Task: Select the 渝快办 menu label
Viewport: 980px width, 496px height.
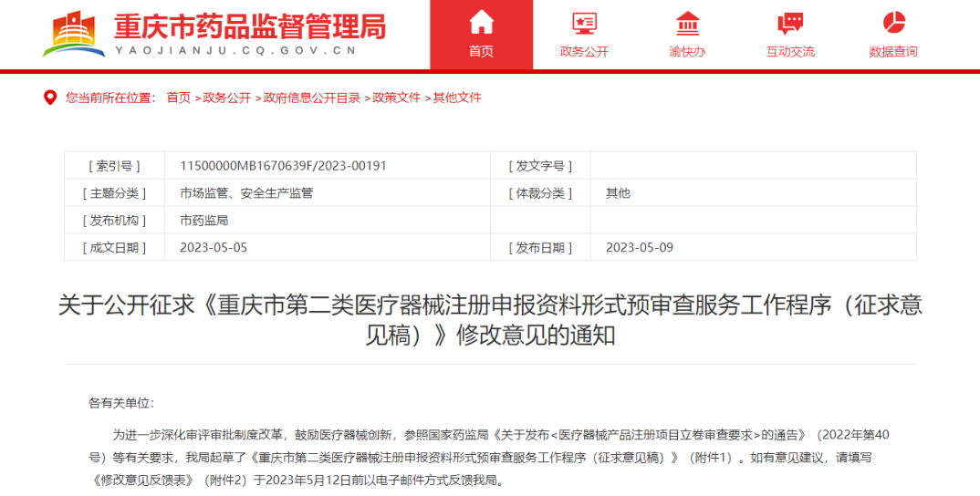Action: click(x=687, y=52)
